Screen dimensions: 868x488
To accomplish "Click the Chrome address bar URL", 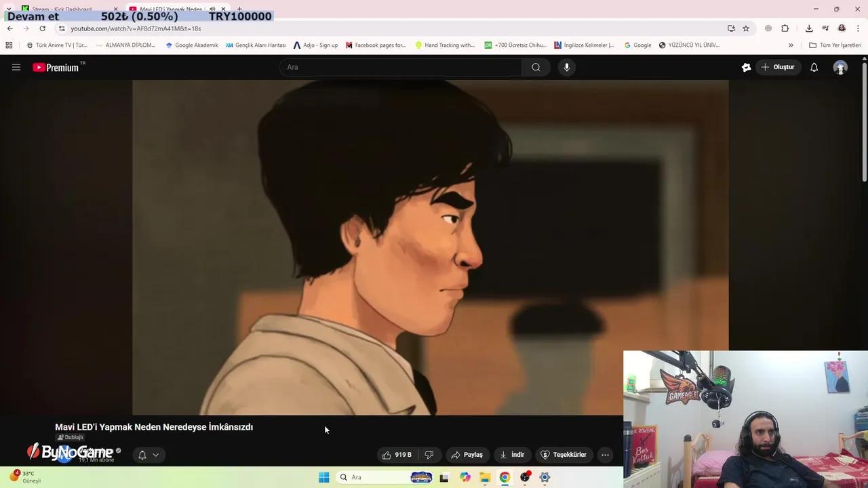I will (136, 28).
